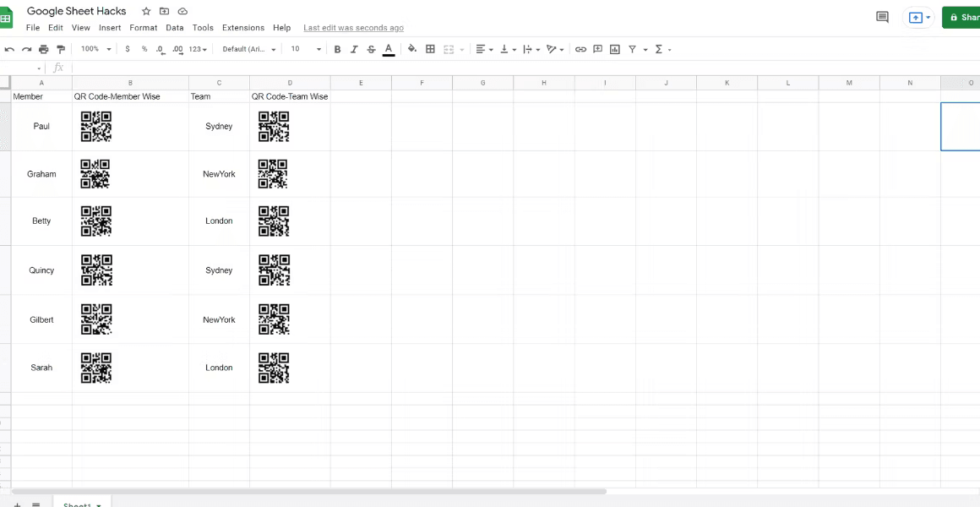
Task: Format as currency with dollar sign
Action: (128, 49)
